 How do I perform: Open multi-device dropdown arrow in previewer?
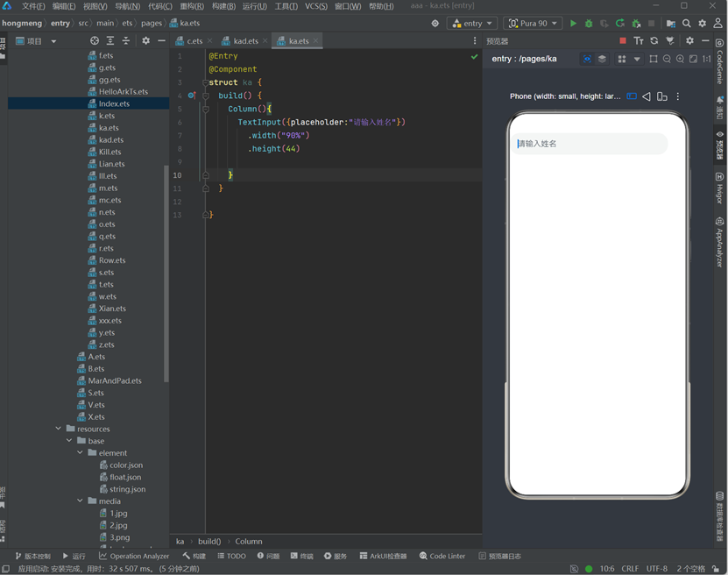click(637, 59)
